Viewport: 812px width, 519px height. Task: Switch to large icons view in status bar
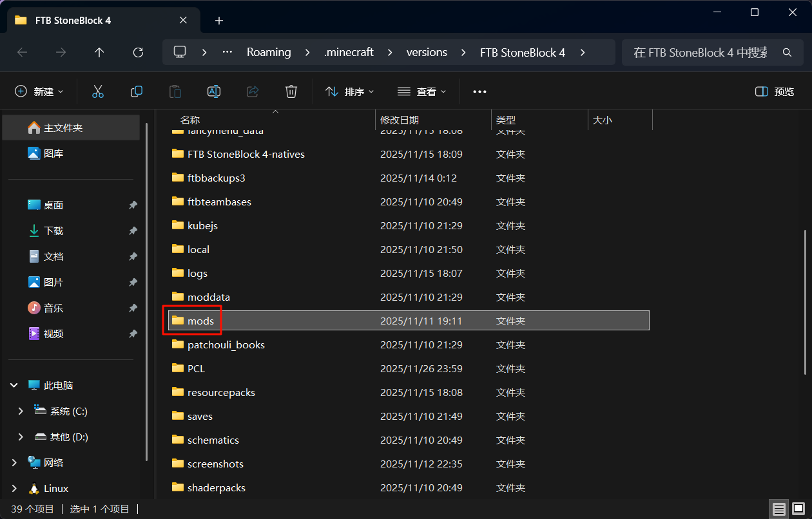coord(798,509)
